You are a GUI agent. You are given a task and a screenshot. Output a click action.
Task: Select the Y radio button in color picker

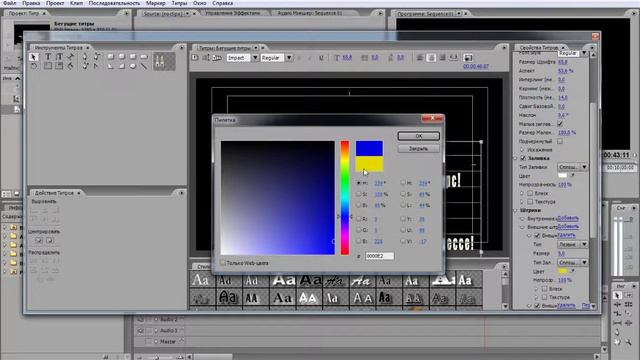[x=403, y=219]
